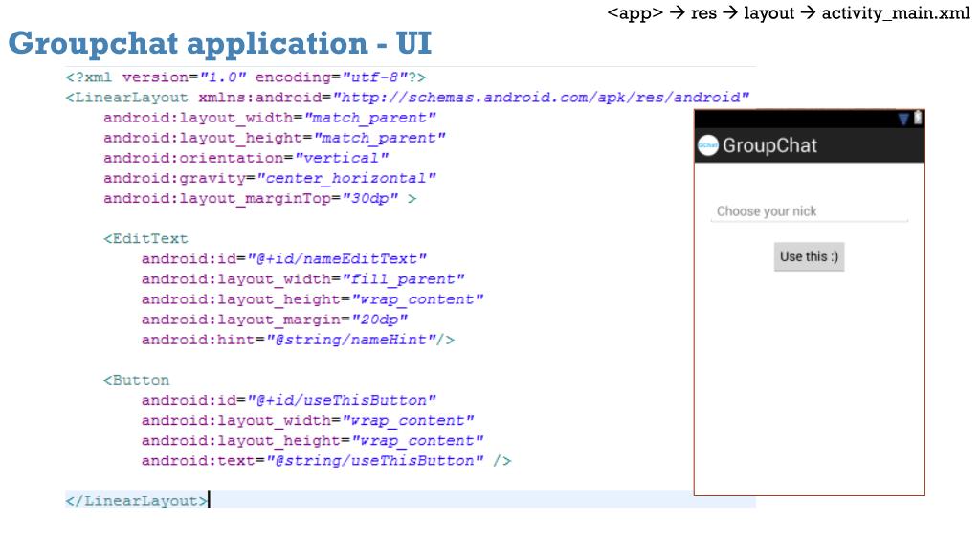Click the '<?xml version="1.0"' declaration line
Screen dimensions: 980x551
246,77
